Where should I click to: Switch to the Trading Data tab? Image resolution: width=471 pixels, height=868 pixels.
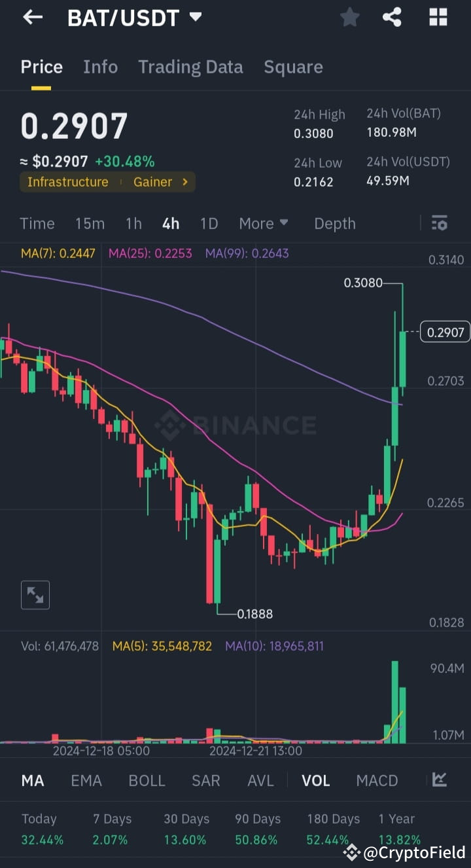[190, 67]
